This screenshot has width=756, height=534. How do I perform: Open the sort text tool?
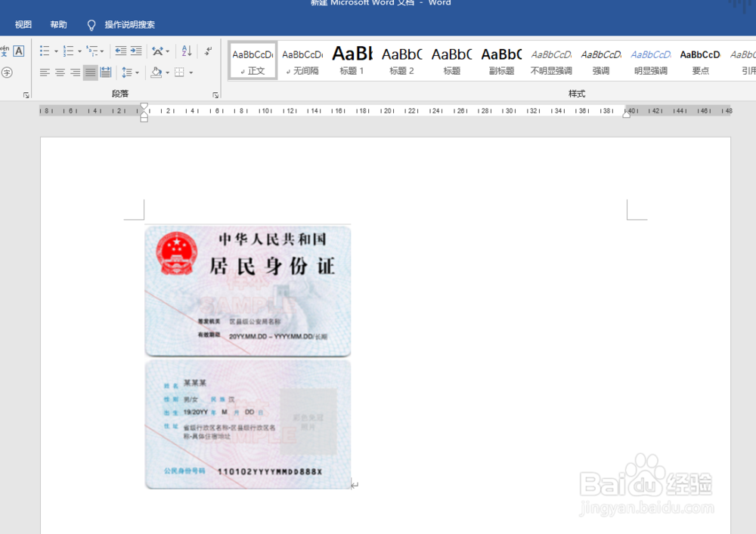coord(185,51)
